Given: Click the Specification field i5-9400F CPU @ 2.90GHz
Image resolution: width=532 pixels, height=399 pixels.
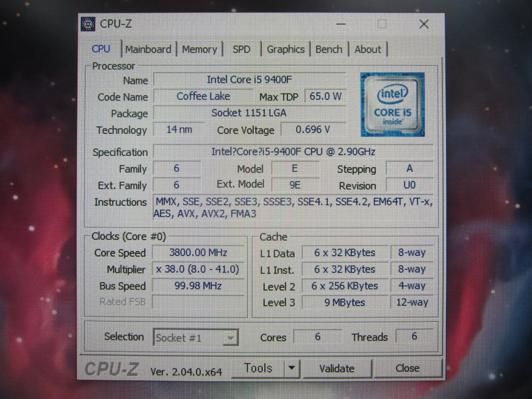Looking at the screenshot, I should pyautogui.click(x=293, y=152).
